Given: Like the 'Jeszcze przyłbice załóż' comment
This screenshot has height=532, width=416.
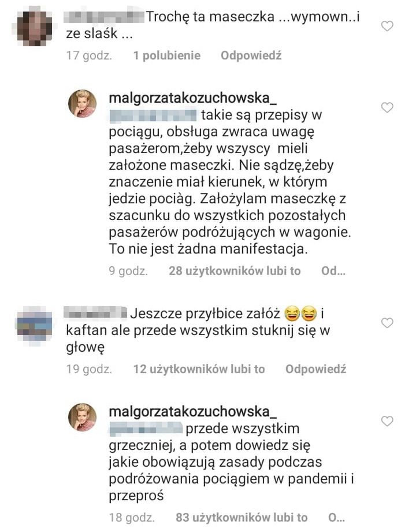Looking at the screenshot, I should point(387,323).
